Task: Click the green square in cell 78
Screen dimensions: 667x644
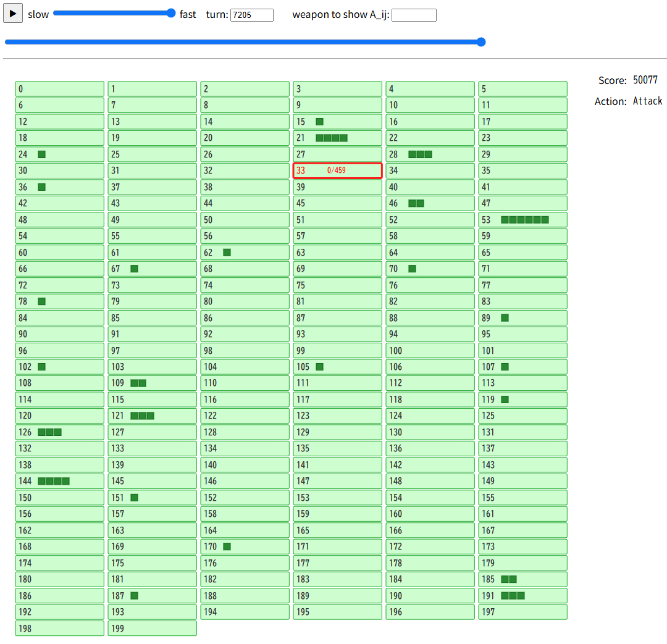Action: (x=42, y=301)
